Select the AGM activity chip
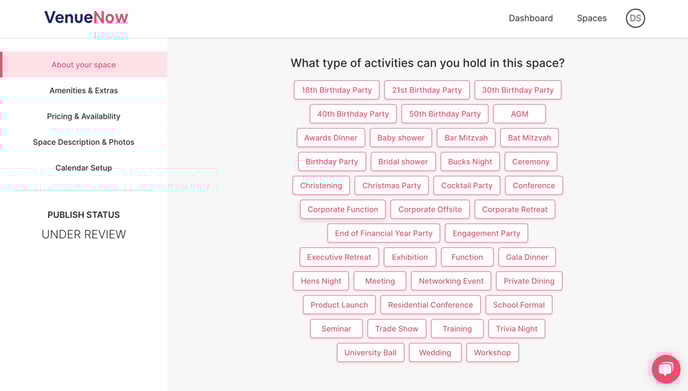Image resolution: width=688 pixels, height=391 pixels. tap(520, 114)
